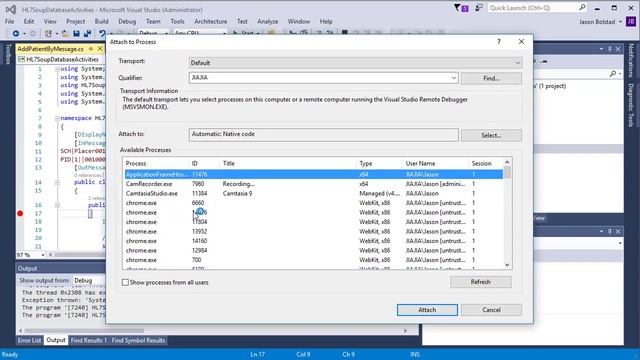Viewport: 640px width, 360px height.
Task: Open the Tools menu
Action: coord(177,21)
